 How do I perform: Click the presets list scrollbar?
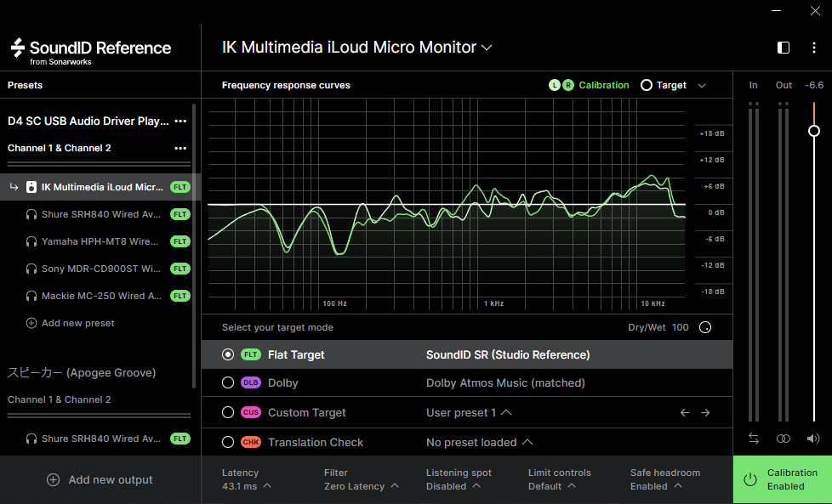tap(194, 246)
